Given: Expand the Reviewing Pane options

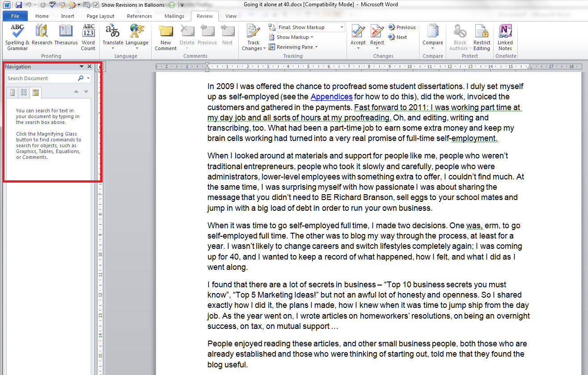Looking at the screenshot, I should click(316, 47).
